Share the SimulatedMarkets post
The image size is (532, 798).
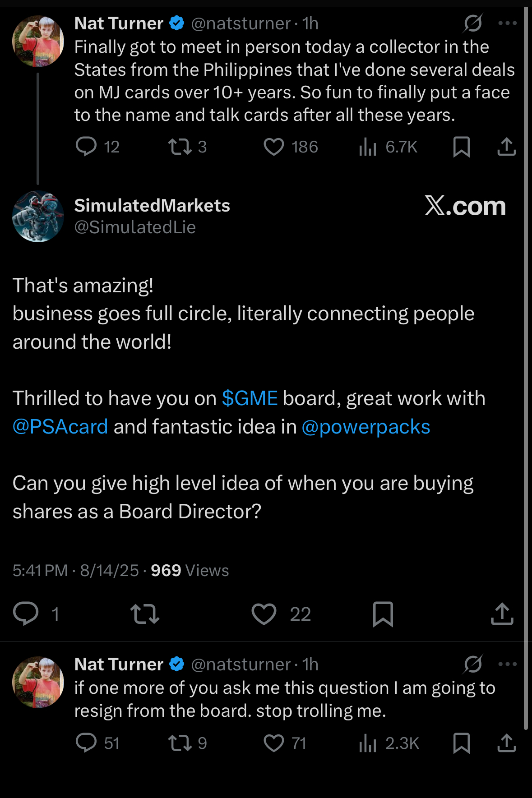click(x=502, y=613)
